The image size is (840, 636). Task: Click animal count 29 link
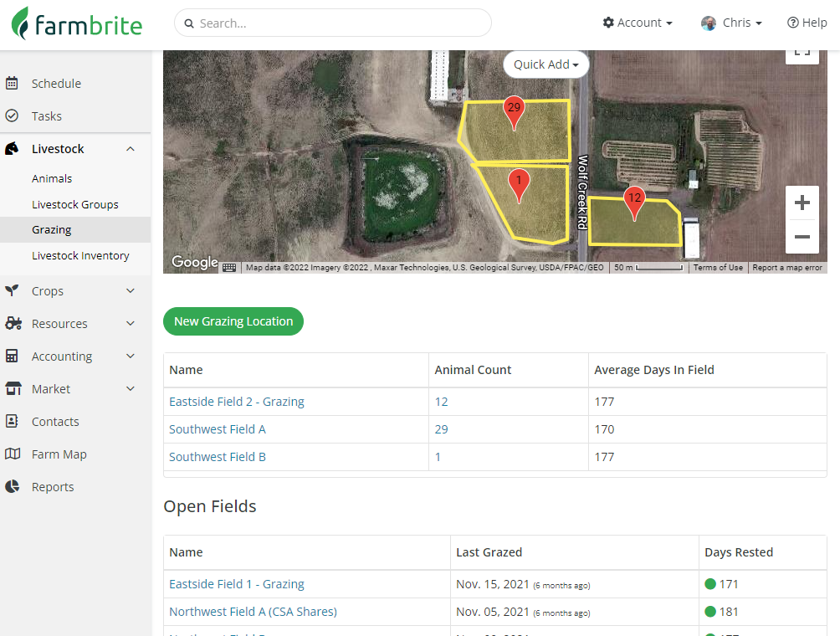[x=442, y=429]
